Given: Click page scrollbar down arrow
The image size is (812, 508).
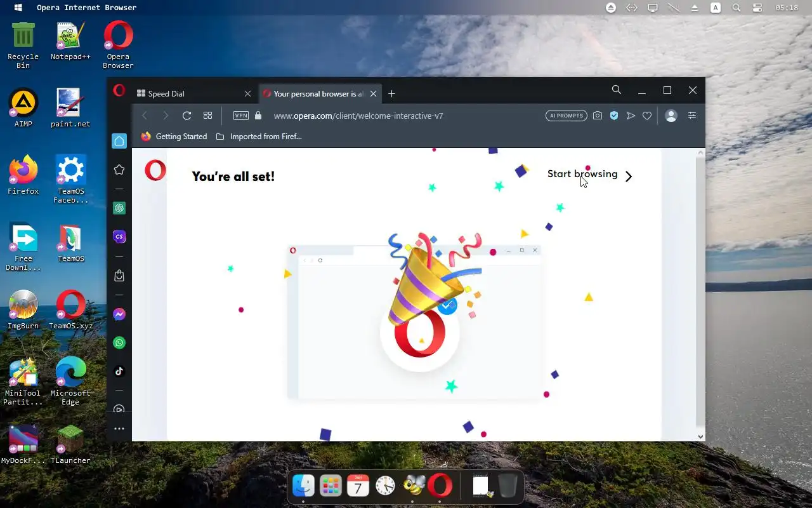Looking at the screenshot, I should point(700,436).
